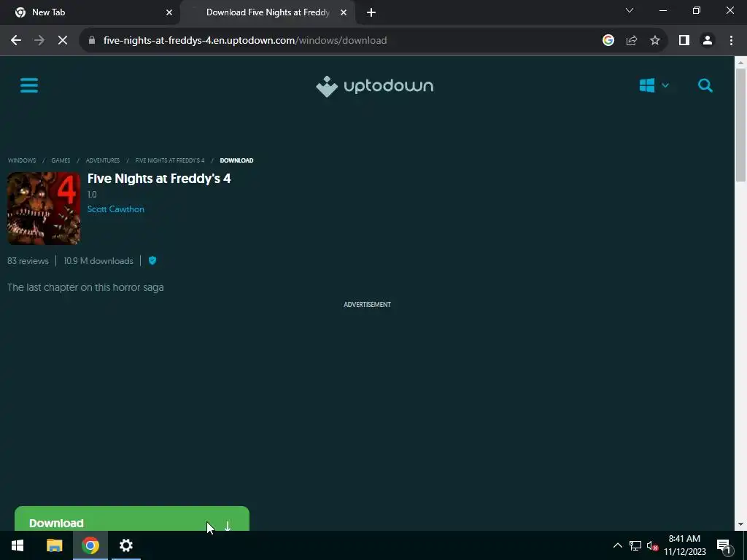747x560 pixels.
Task: Close the Download Five Nights tab
Action: pyautogui.click(x=344, y=12)
